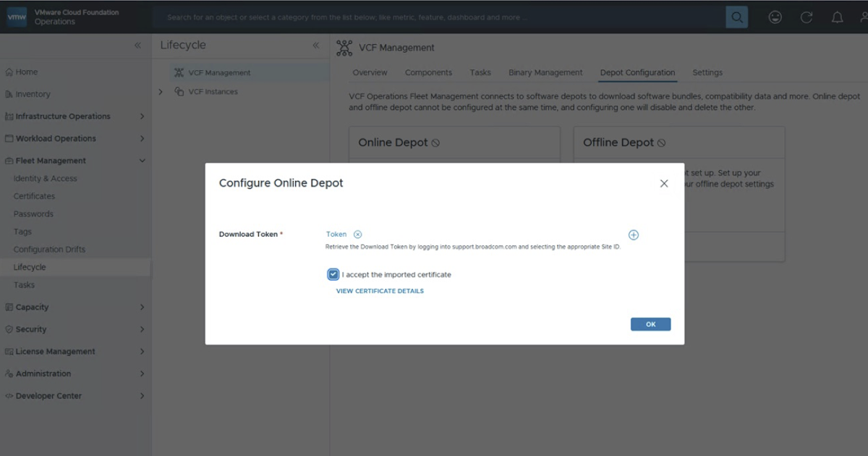
Task: Open the Binary Management tab
Action: pos(545,72)
